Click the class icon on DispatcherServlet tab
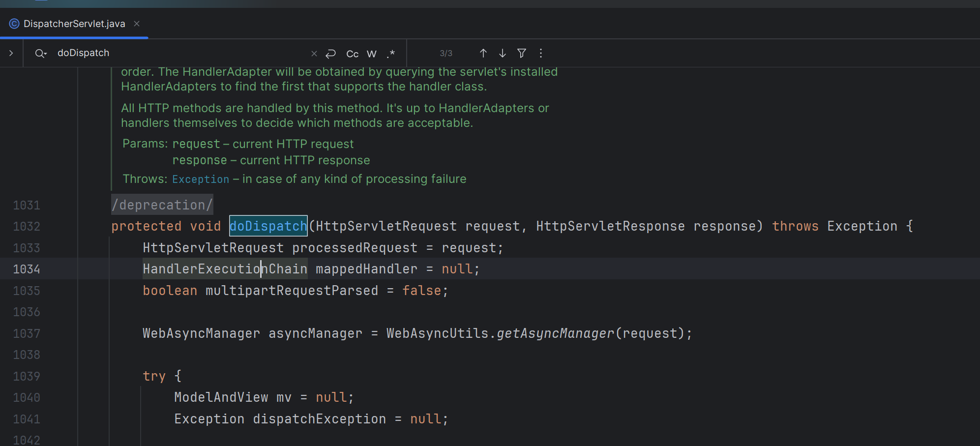980x446 pixels. point(14,24)
